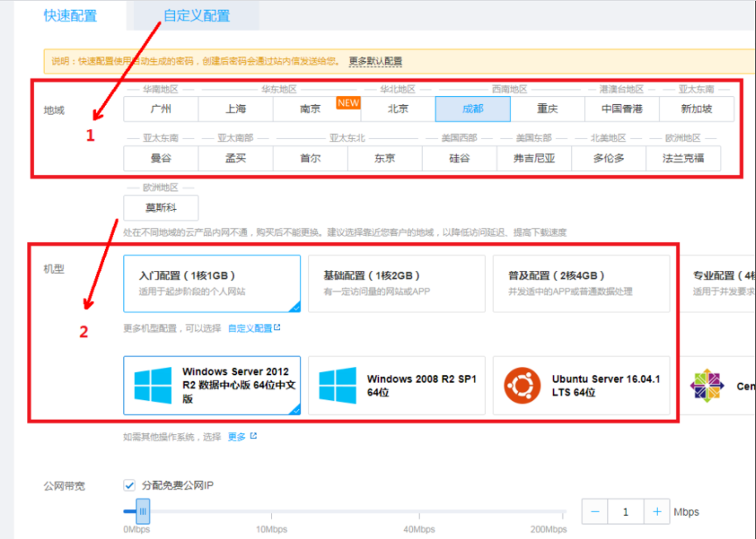Viewport: 756px width, 539px height.
Task: Select the 法兰克福 region
Action: click(x=683, y=158)
